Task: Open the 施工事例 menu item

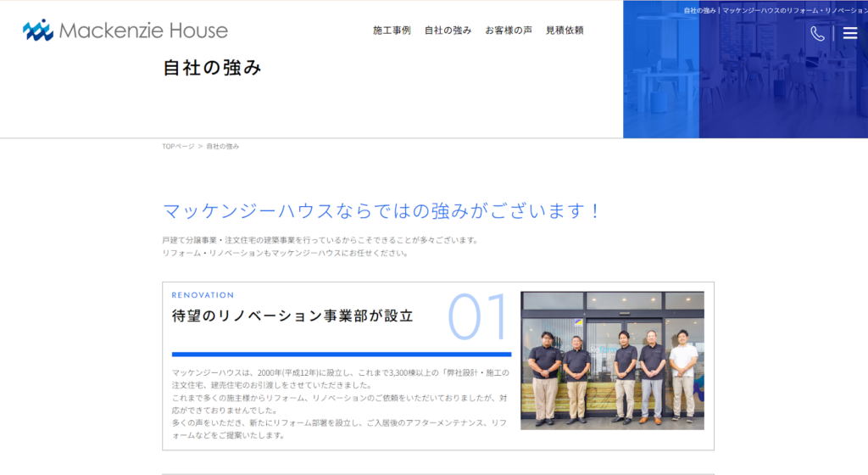Action: [x=392, y=31]
